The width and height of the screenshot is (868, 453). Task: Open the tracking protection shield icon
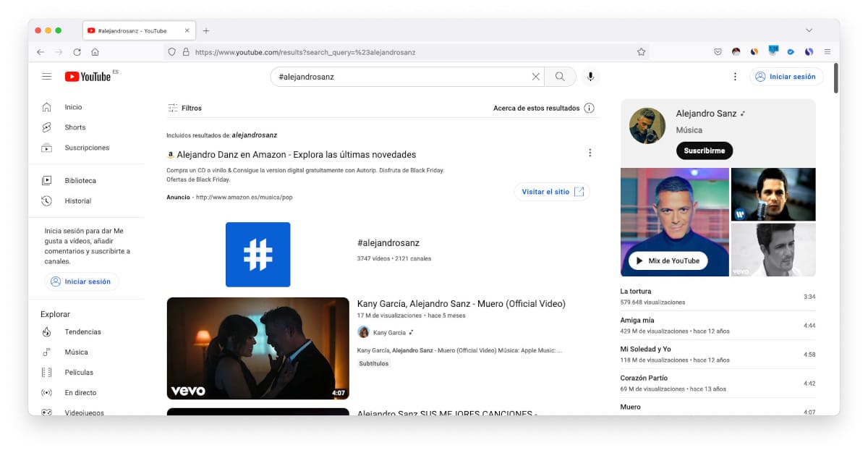172,52
